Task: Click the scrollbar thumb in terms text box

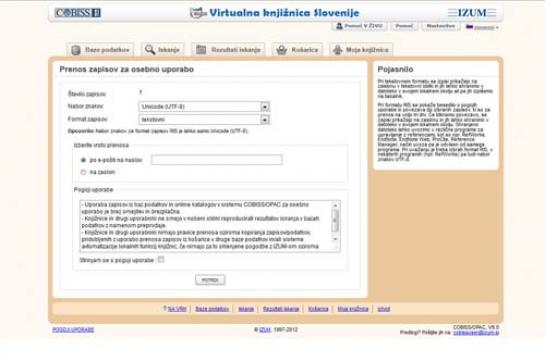Action: point(335,220)
